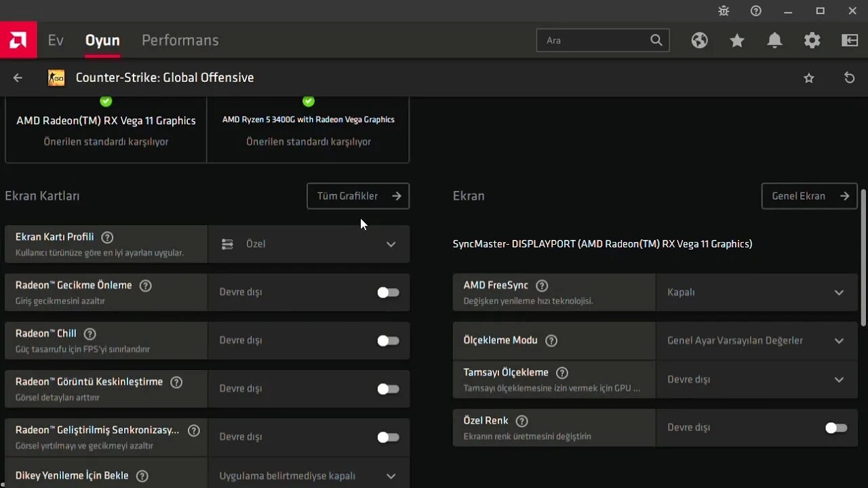Switch to the Performans tab
Screen dimensions: 868x488
[180, 40]
